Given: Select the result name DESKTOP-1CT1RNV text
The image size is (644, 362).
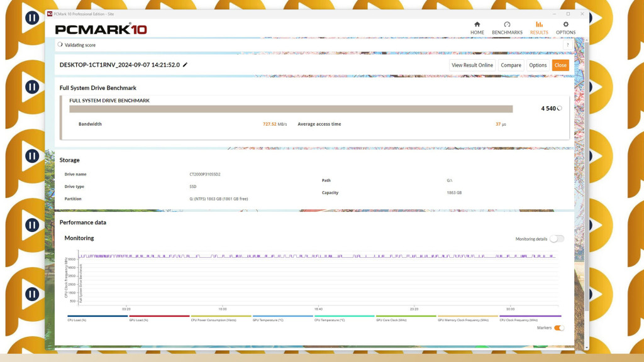Looking at the screenshot, I should coord(119,65).
